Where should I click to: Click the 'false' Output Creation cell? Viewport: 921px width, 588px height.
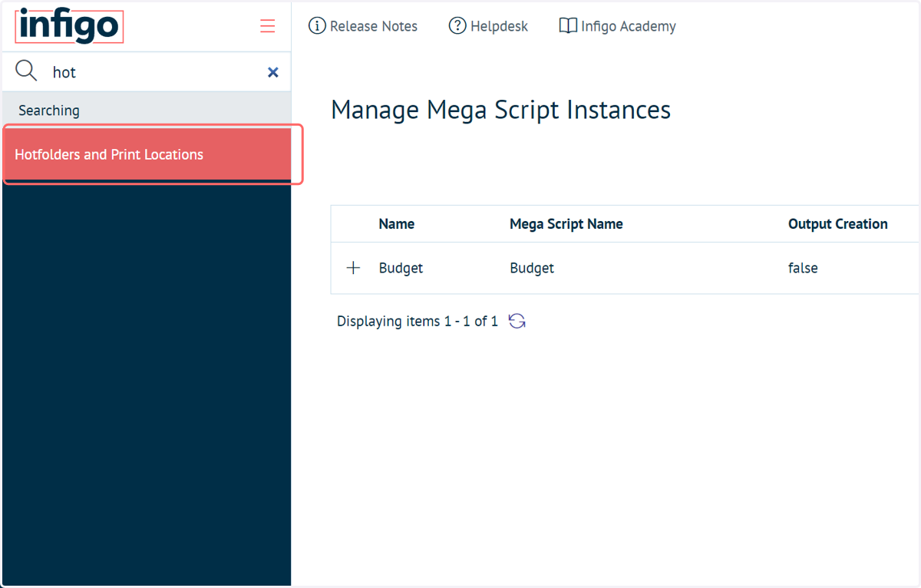coord(803,268)
